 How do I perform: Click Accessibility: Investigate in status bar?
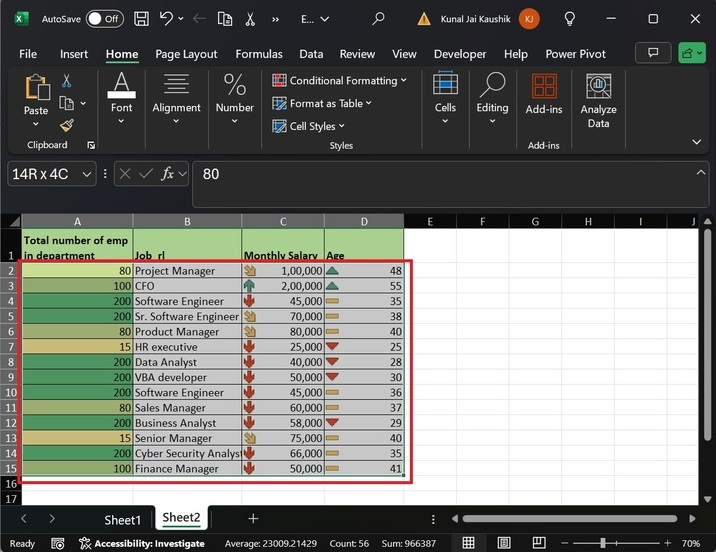pos(148,543)
